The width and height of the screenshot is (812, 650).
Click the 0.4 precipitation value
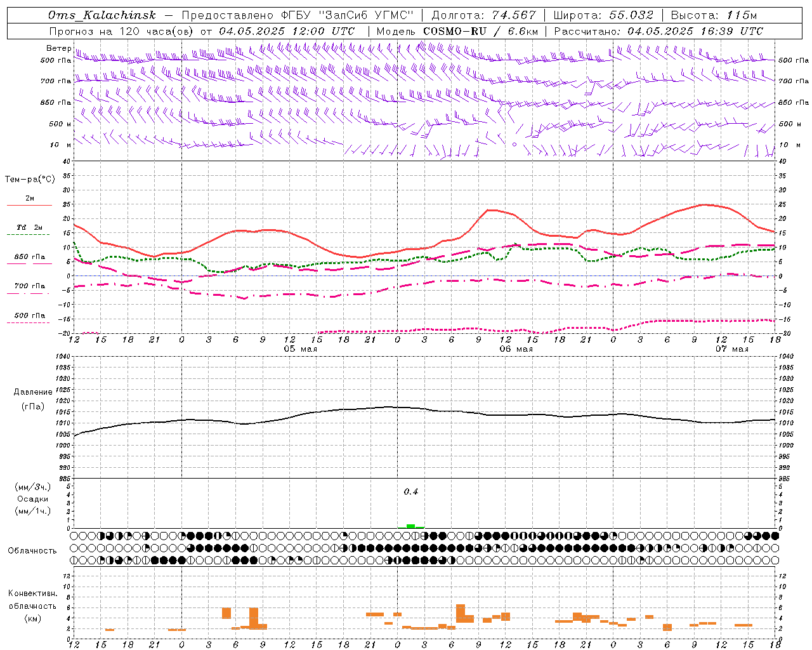pos(411,491)
